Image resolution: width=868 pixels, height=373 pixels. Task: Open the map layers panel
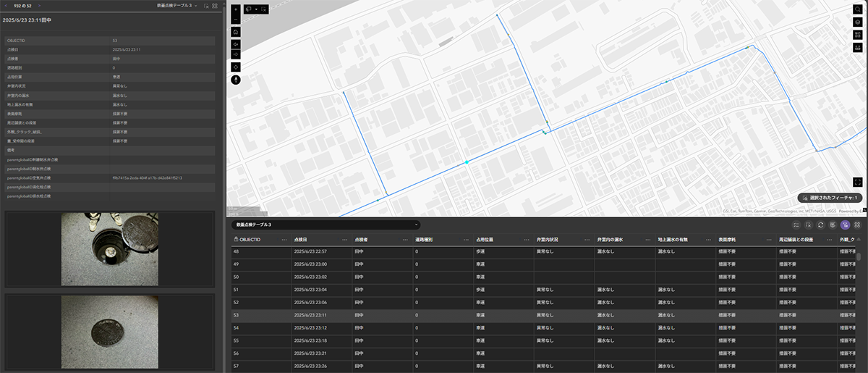pos(857,22)
